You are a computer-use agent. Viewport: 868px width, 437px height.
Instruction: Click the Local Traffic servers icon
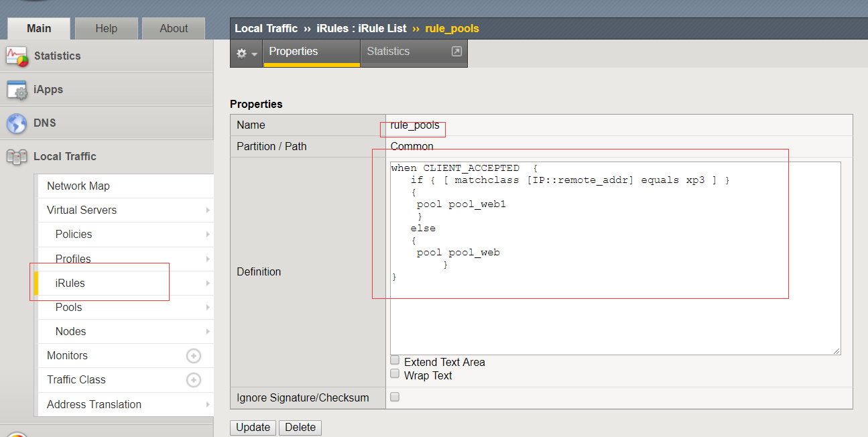[x=17, y=157]
